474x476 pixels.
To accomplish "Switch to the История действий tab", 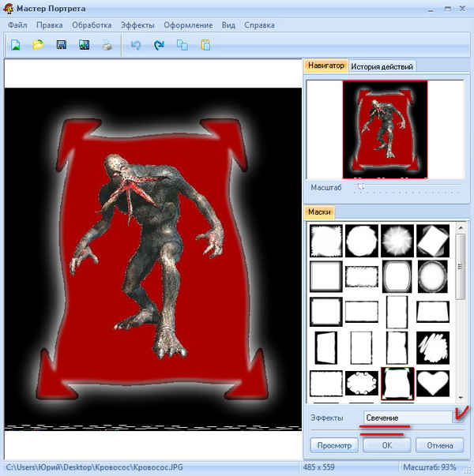I will [x=382, y=66].
